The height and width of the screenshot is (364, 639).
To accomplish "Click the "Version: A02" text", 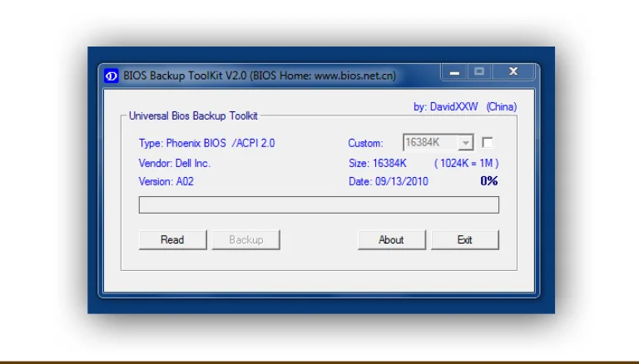I will click(166, 182).
